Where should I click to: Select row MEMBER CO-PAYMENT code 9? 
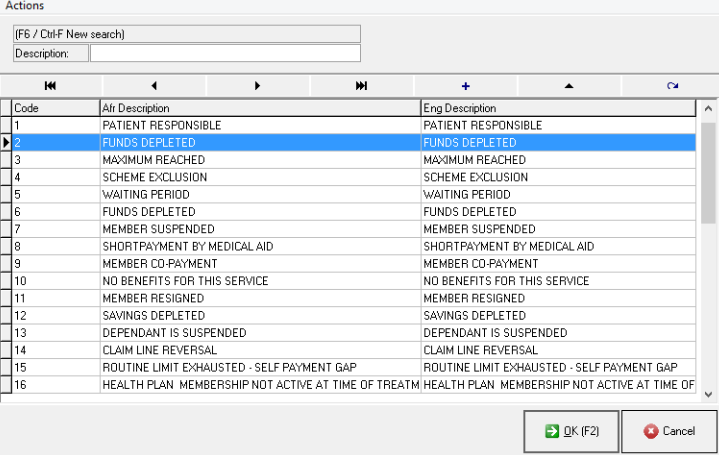pyautogui.click(x=260, y=264)
